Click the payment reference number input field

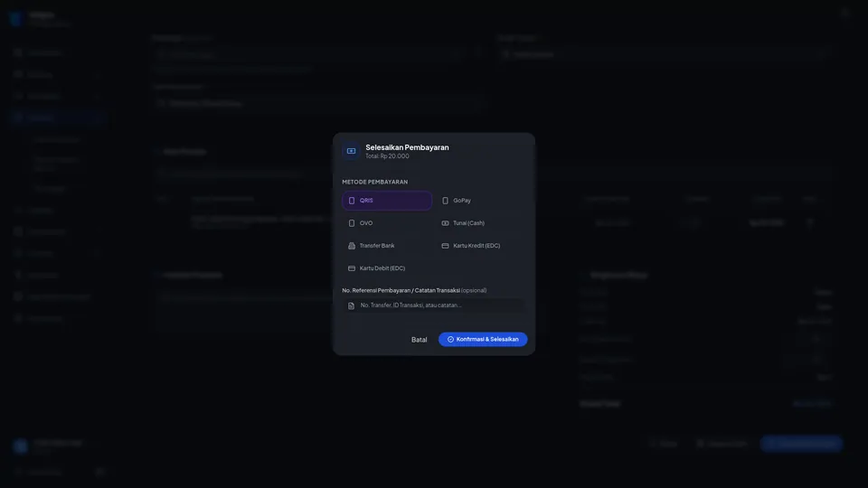pos(434,305)
